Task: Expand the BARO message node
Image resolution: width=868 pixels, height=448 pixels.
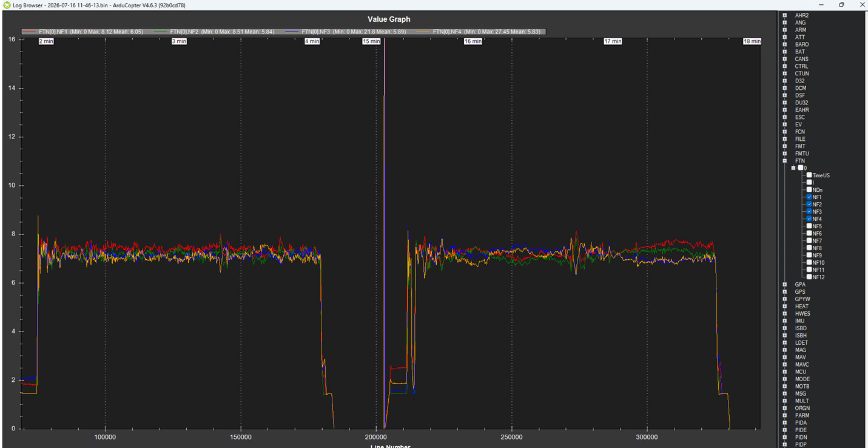Action: pos(785,44)
